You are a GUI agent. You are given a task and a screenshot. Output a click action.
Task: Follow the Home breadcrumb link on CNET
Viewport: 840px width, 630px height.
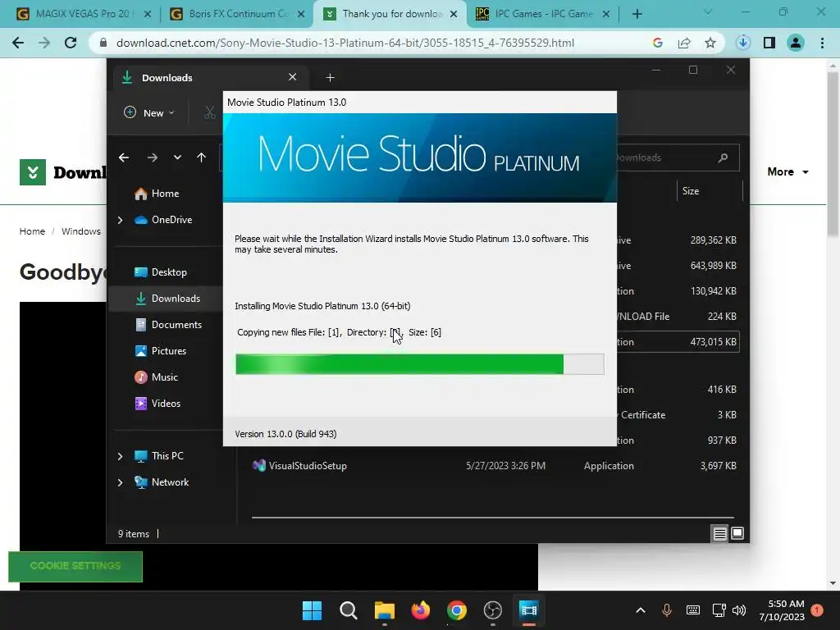[x=32, y=231]
